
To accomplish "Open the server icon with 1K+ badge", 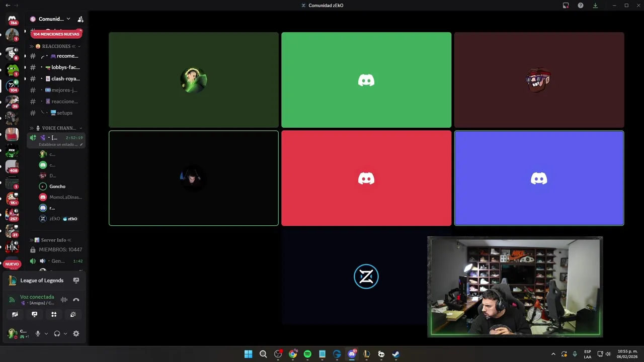I will coord(12,199).
